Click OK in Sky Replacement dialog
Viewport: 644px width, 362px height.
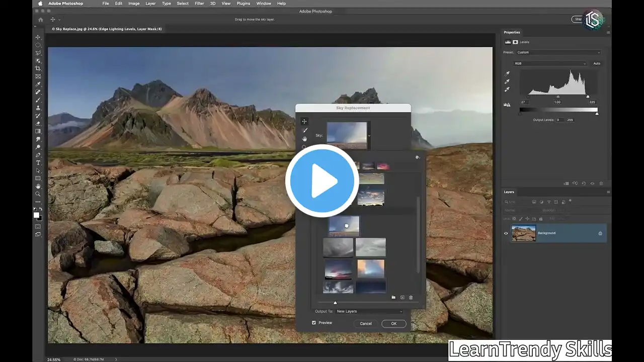(x=393, y=323)
